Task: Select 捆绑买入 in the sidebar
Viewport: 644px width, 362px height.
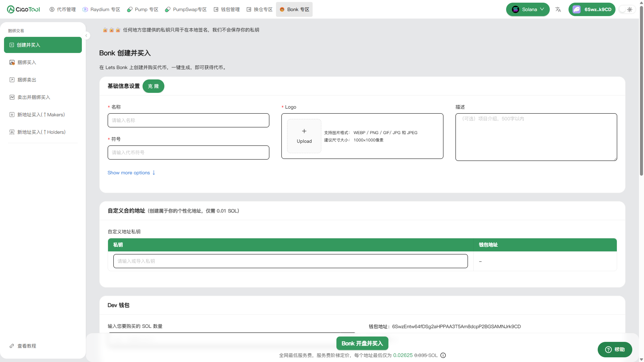Action: coord(43,62)
